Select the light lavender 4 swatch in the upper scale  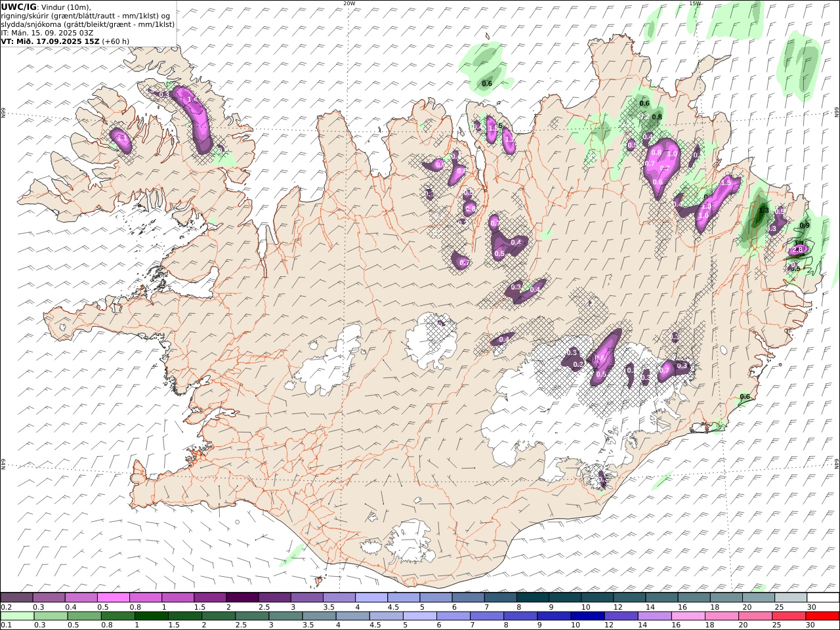click(x=371, y=598)
